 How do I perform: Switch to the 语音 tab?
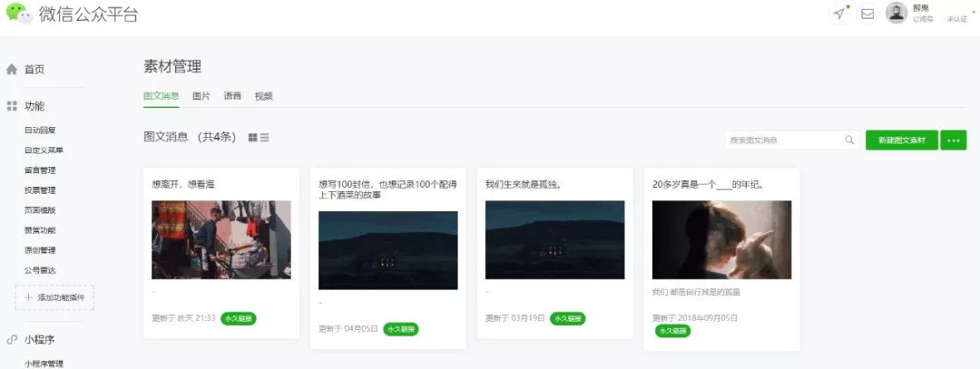pos(232,95)
